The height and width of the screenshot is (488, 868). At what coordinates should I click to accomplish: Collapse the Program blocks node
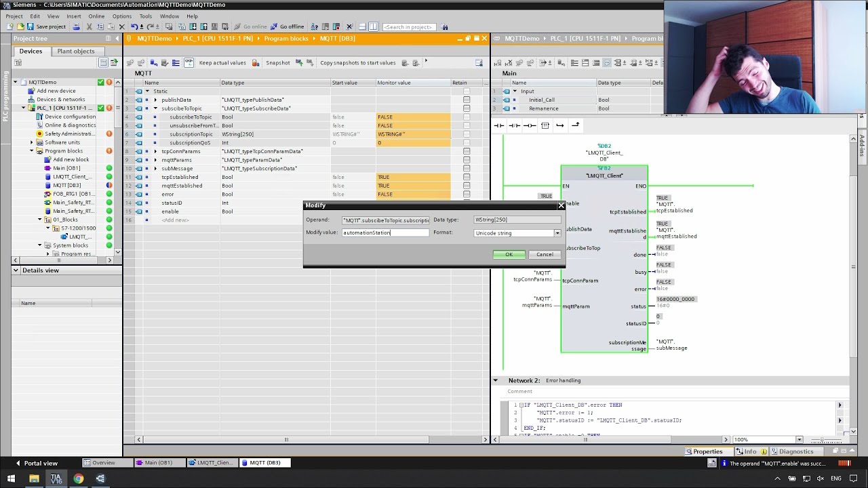pos(31,151)
